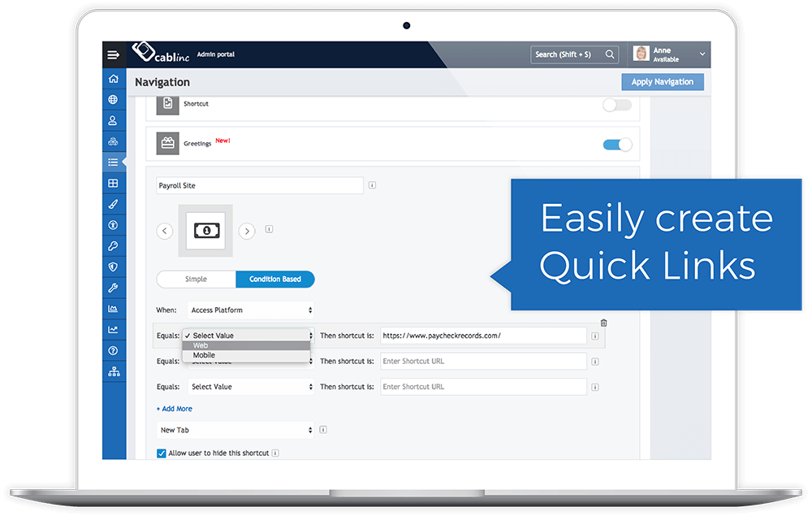Viewport: 812px width, 516px height.
Task: Click the '+ Add More' link
Action: (x=174, y=409)
